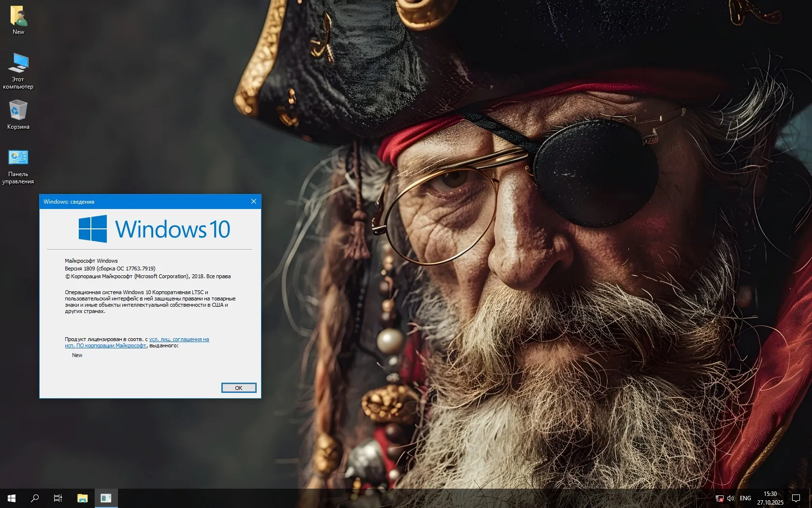Open the network status tray icon
Viewport: 812px width, 508px height.
720,498
